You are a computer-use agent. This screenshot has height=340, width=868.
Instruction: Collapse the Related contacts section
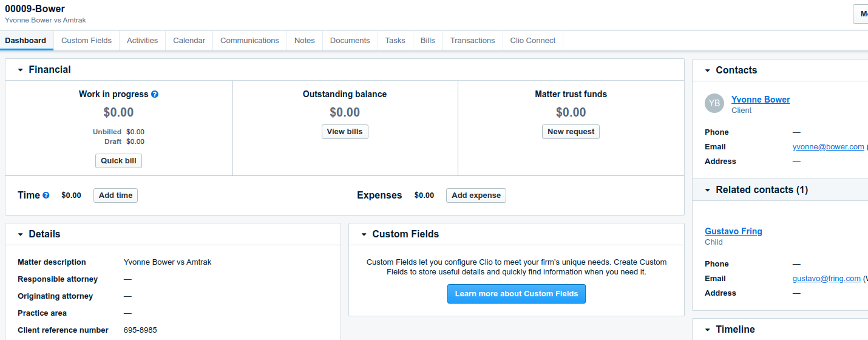707,190
